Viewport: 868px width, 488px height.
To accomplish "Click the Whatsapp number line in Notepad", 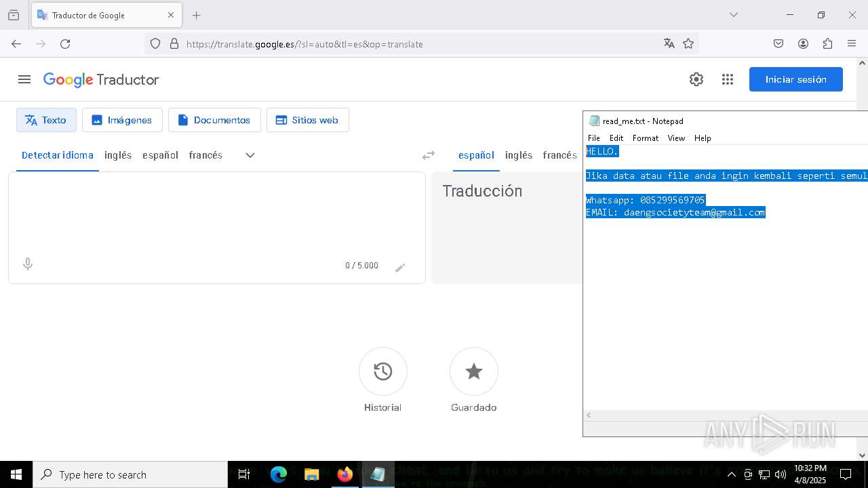I will tap(646, 200).
